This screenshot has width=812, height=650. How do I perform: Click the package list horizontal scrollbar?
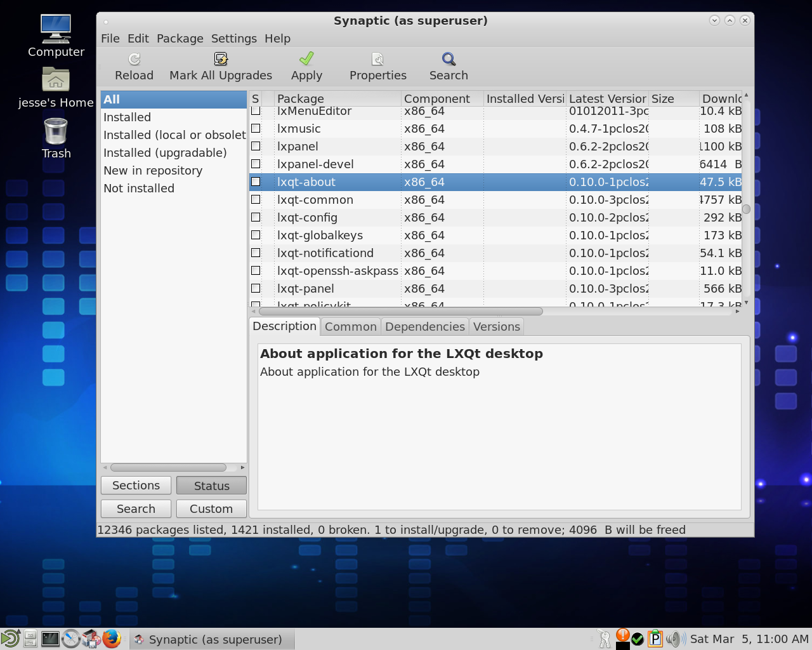(x=401, y=311)
